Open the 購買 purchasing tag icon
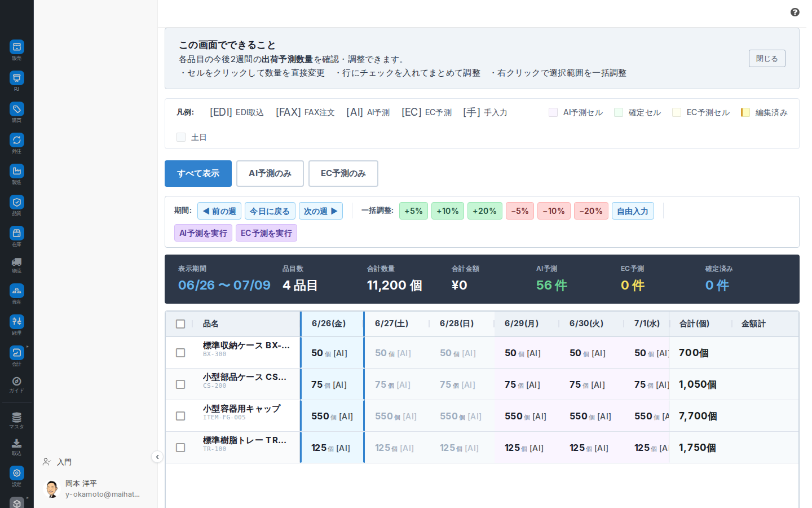Viewport: 812px width, 508px height. (17, 109)
